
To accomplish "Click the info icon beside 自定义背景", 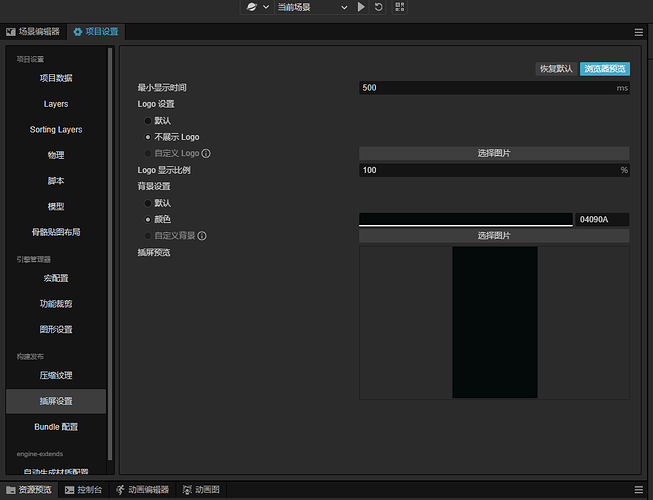I will coord(202,236).
